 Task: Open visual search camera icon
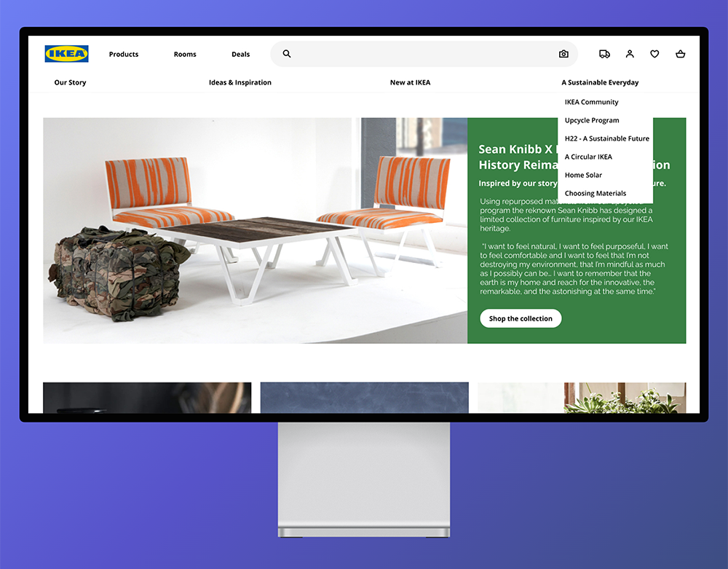click(563, 54)
